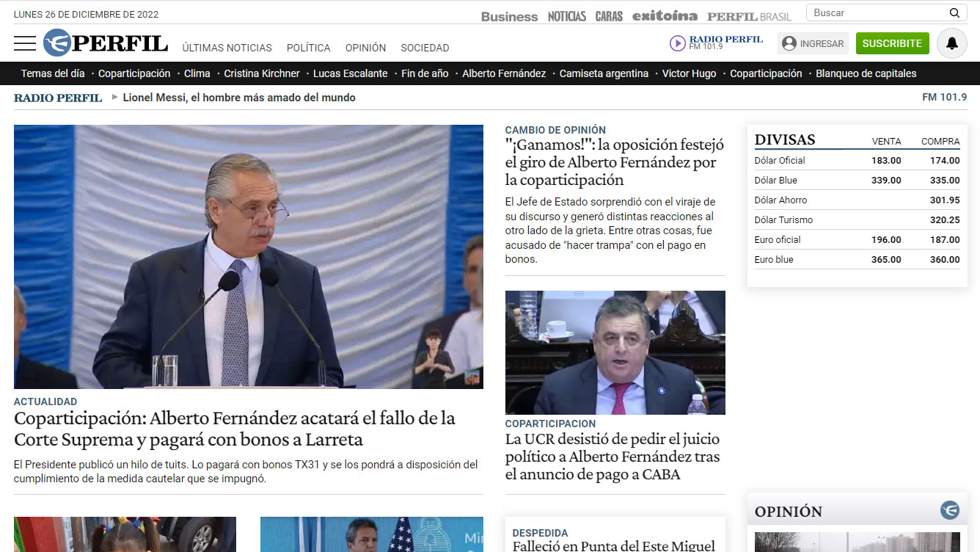Click the Opinión section Perfil icon
Viewport: 980px width, 552px height.
pyautogui.click(x=950, y=510)
